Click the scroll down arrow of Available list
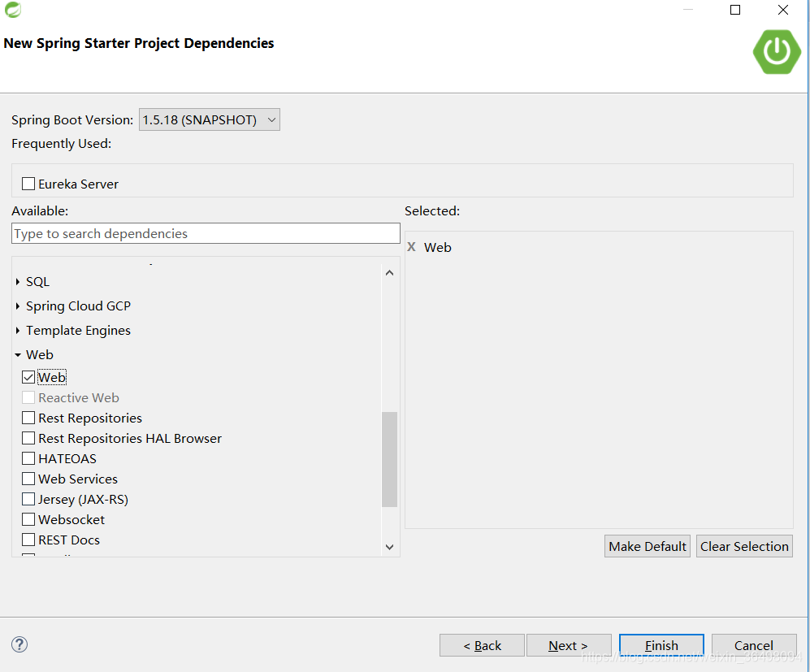This screenshot has height=672, width=810. [x=389, y=547]
